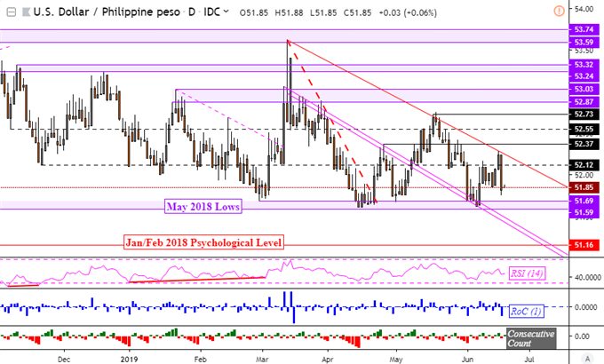Select the 51.69 purple price label
The height and width of the screenshot is (364, 604).
pos(584,201)
